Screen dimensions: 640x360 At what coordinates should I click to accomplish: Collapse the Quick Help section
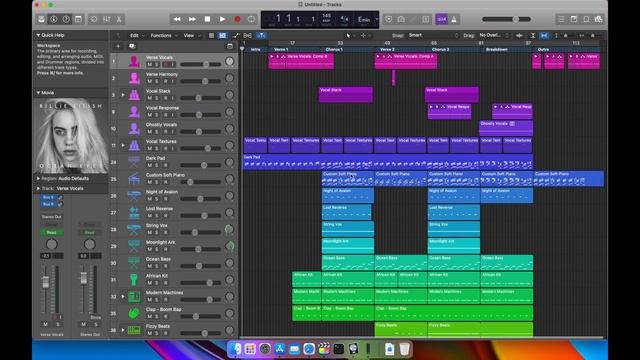38,36
